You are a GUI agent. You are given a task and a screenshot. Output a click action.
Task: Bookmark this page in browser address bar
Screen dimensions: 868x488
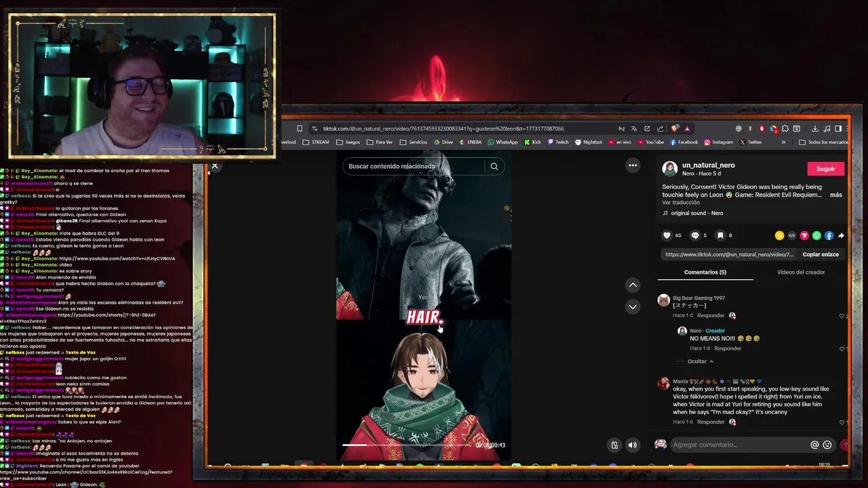[299, 129]
